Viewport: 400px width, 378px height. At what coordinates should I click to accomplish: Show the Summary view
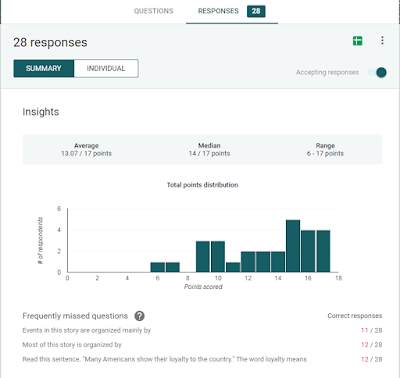click(44, 68)
